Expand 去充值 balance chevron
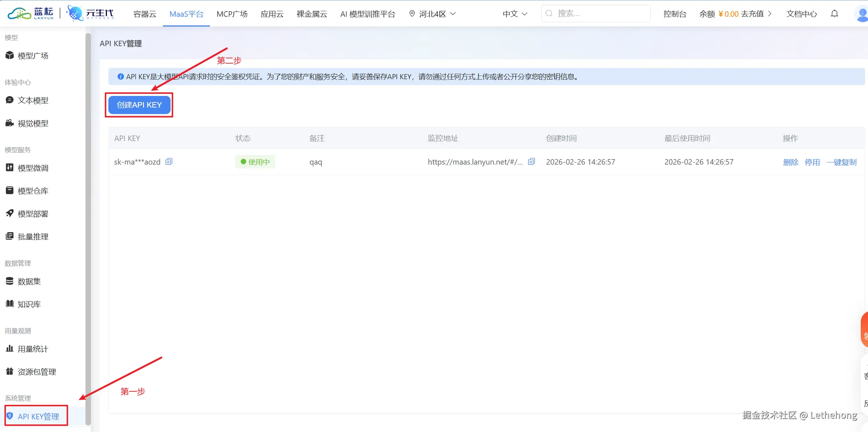The height and width of the screenshot is (432, 868). click(770, 14)
